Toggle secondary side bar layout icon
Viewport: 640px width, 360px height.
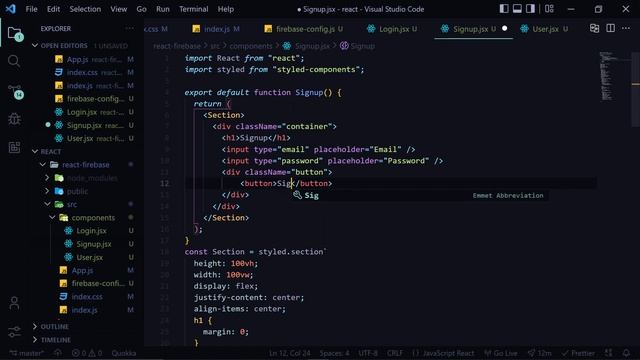530,9
